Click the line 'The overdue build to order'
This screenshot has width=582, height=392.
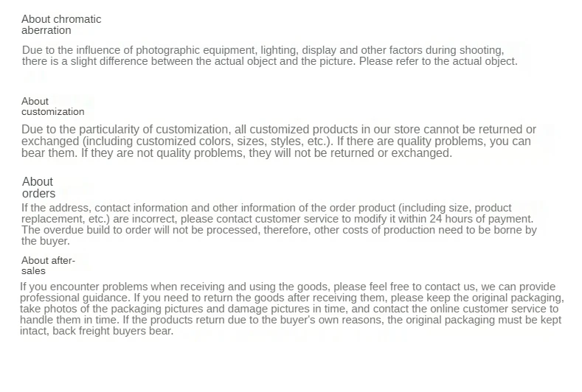279,230
